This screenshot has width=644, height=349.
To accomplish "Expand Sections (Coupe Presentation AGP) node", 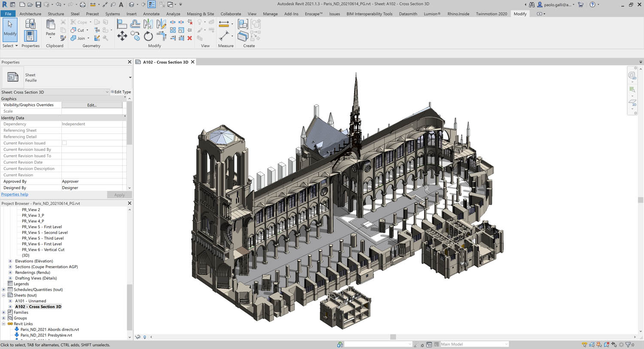I will 10,267.
